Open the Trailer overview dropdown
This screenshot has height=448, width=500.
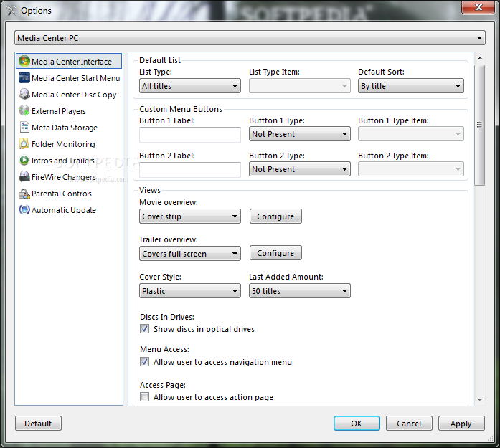190,254
